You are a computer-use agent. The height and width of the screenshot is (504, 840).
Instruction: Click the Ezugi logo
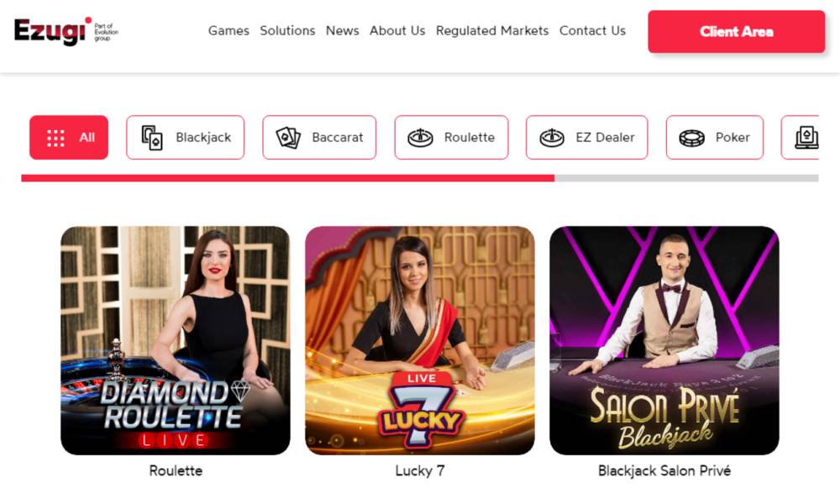tap(66, 31)
